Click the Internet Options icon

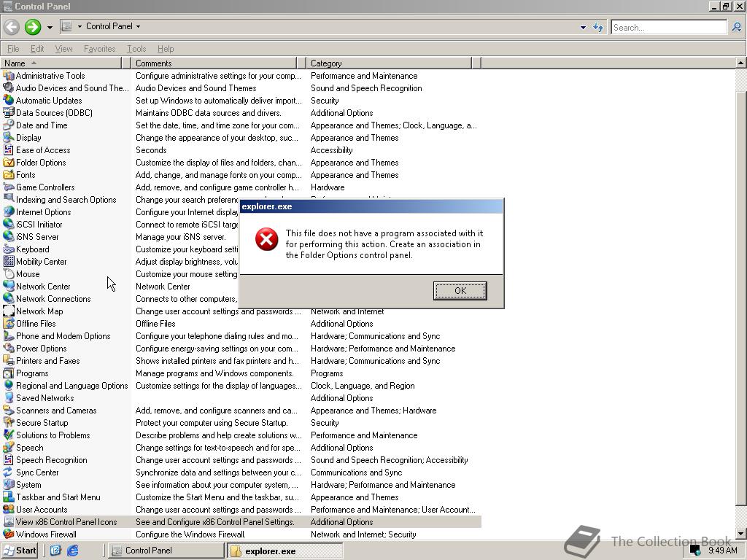tap(9, 212)
